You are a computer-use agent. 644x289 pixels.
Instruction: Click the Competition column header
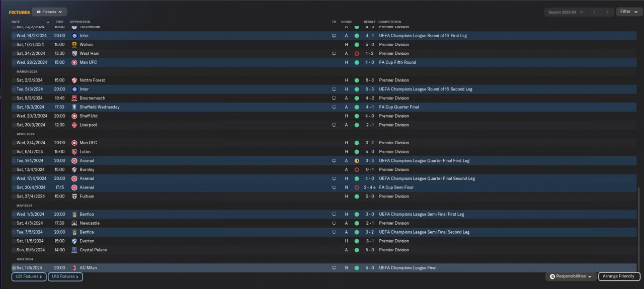point(390,22)
